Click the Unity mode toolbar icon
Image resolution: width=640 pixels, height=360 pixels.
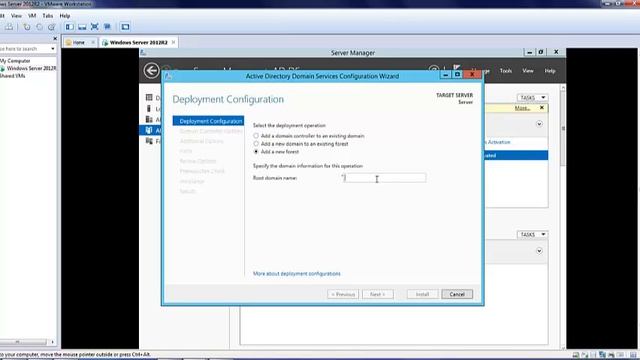[x=107, y=27]
